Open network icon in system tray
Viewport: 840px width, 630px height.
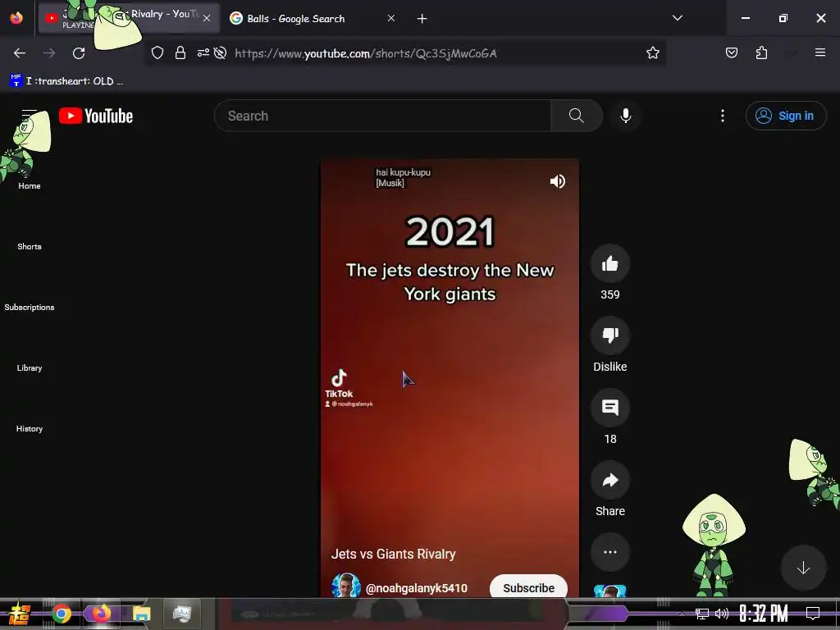pyautogui.click(x=702, y=614)
